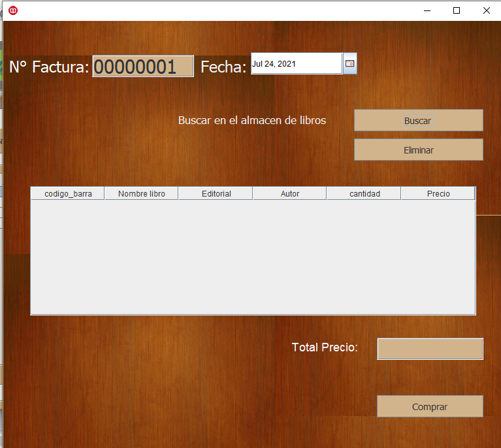Sort by codigo_barra column header

[68, 194]
